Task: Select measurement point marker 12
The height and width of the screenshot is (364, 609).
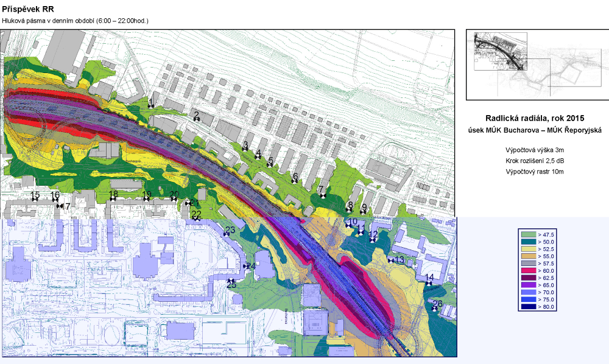Action: click(372, 239)
